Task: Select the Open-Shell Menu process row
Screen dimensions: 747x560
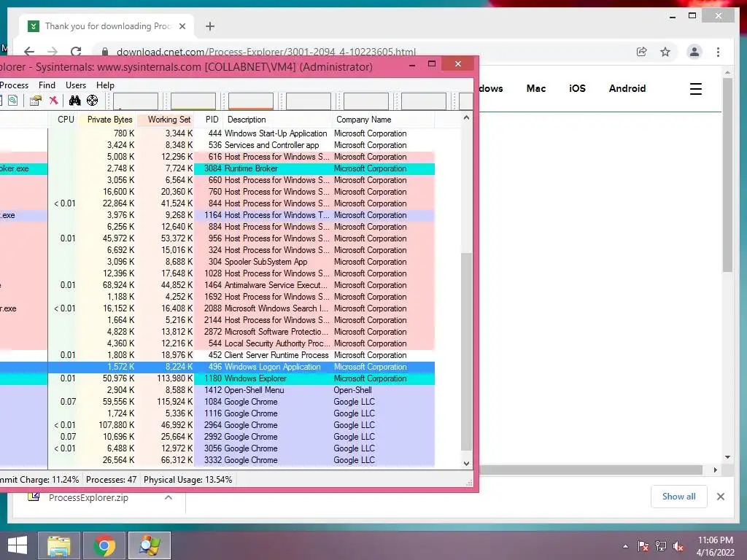Action: point(217,390)
